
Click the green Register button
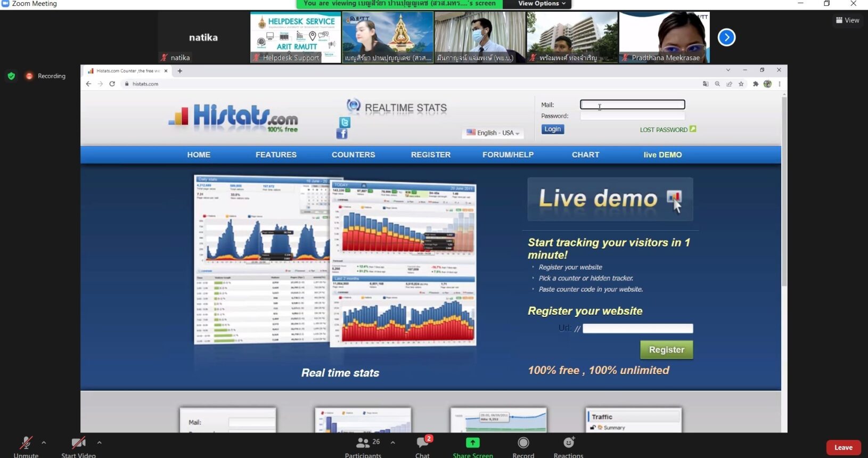(667, 350)
